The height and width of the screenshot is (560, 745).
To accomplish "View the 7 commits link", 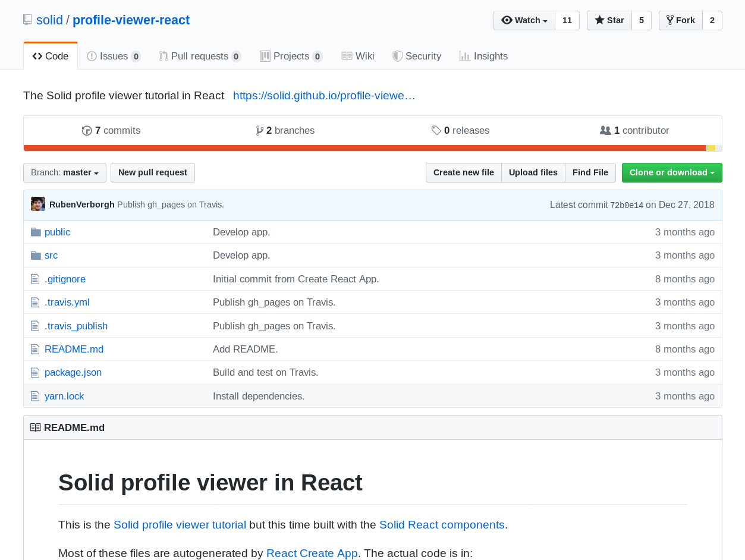I will pos(111,130).
